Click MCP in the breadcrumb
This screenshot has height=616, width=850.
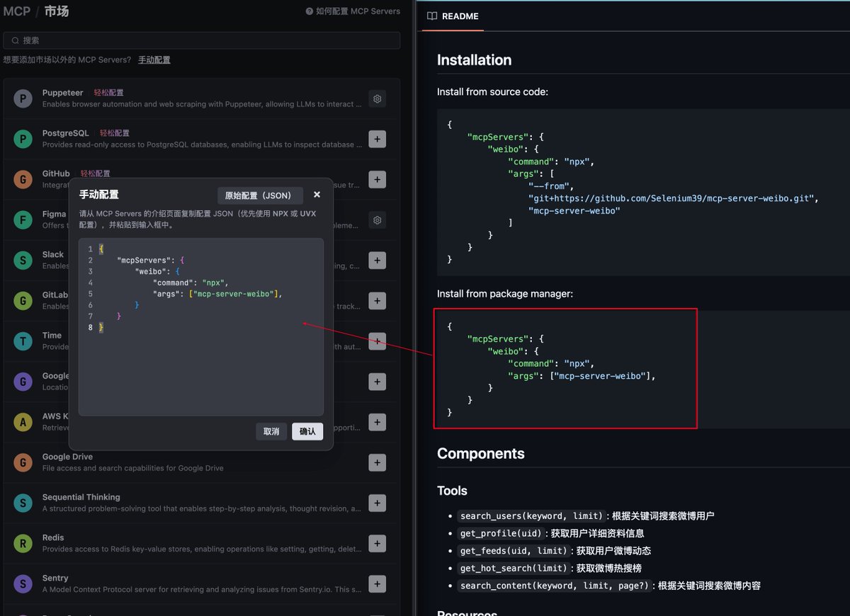(x=17, y=11)
